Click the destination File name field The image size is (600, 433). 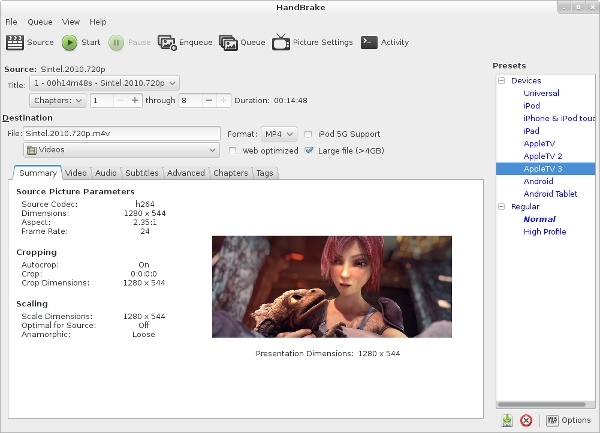coord(120,134)
